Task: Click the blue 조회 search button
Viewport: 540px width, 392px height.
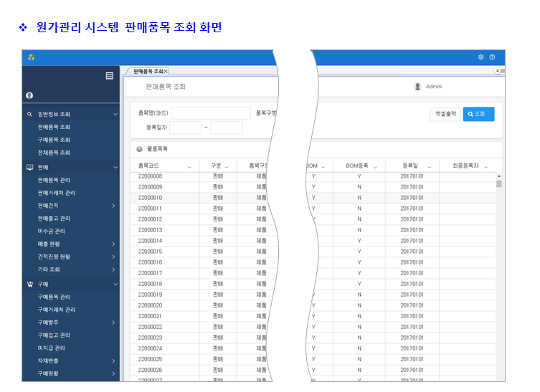Action: [479, 114]
